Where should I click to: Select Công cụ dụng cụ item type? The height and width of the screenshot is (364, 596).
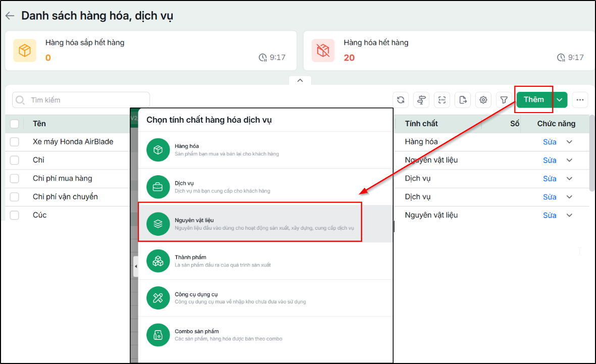click(x=265, y=298)
